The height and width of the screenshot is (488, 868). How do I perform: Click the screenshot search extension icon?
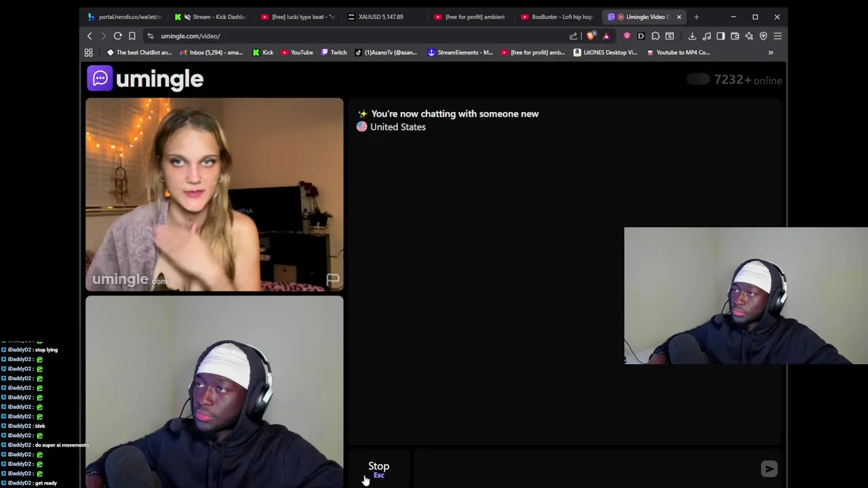point(669,36)
